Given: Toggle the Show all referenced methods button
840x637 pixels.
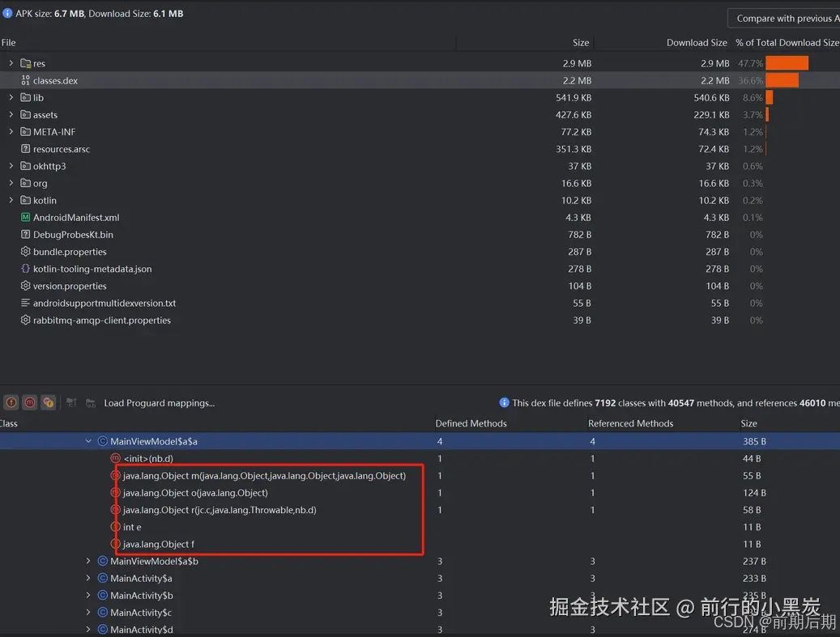Looking at the screenshot, I should (x=49, y=402).
